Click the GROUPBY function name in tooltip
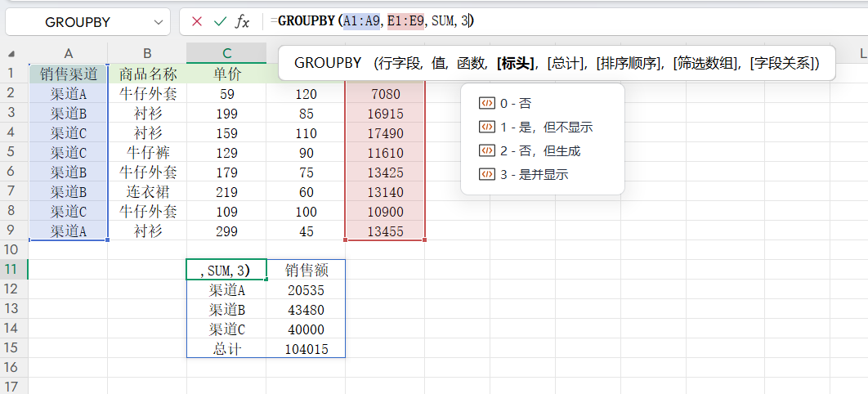 (x=327, y=63)
